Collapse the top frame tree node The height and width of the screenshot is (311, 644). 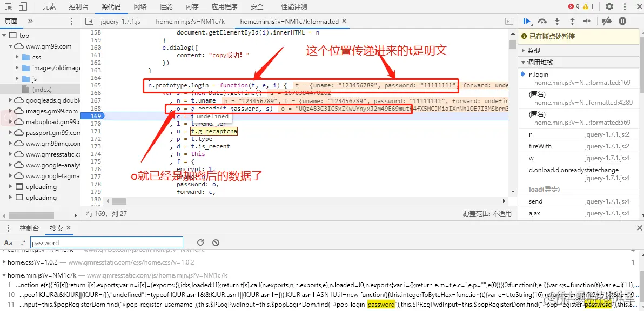point(4,36)
